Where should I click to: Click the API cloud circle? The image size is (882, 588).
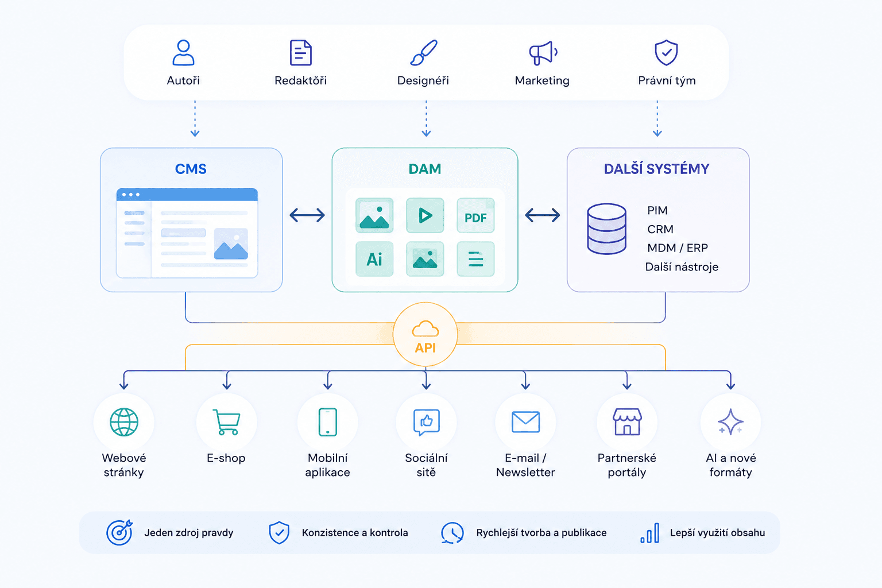click(x=425, y=335)
